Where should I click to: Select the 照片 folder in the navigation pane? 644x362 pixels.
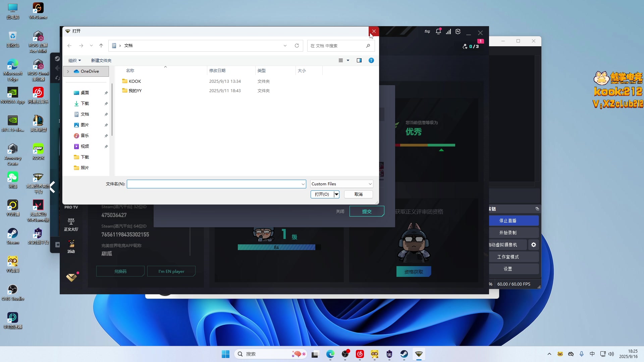[x=85, y=168]
